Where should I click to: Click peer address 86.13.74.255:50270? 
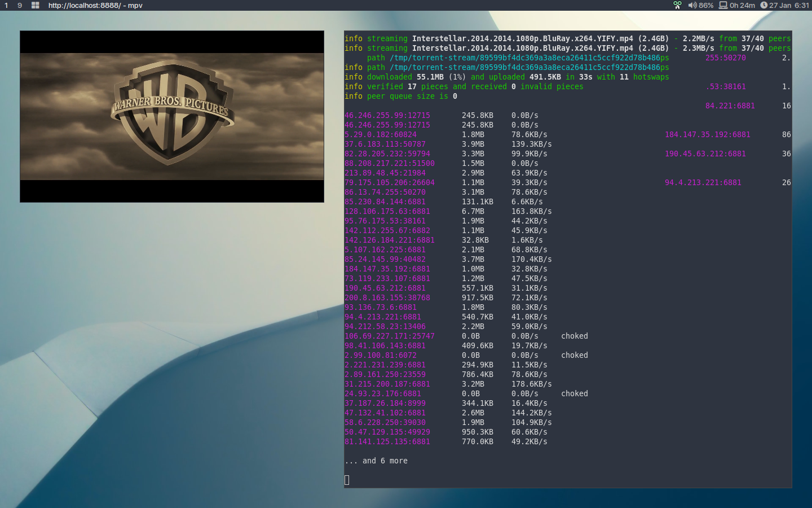[385, 192]
